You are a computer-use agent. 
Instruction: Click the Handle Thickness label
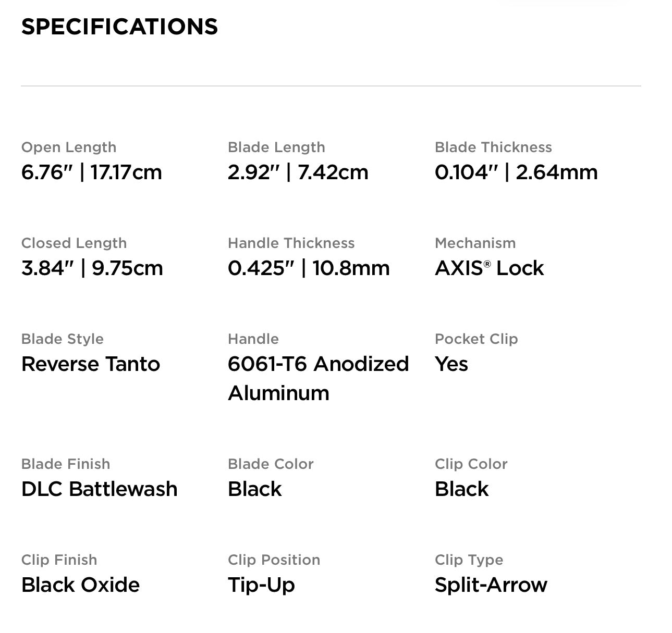click(x=291, y=243)
